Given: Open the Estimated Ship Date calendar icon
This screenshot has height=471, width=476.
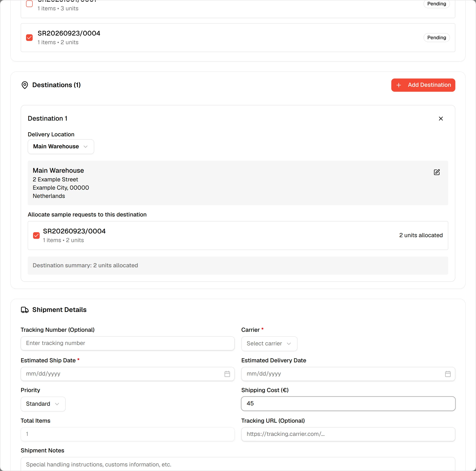Looking at the screenshot, I should [227, 374].
